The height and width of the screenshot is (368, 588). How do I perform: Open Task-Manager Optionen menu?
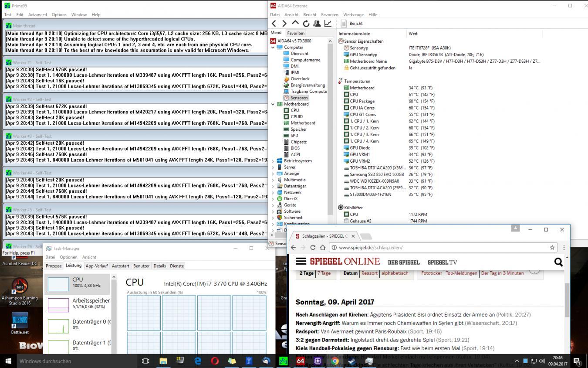coord(68,257)
